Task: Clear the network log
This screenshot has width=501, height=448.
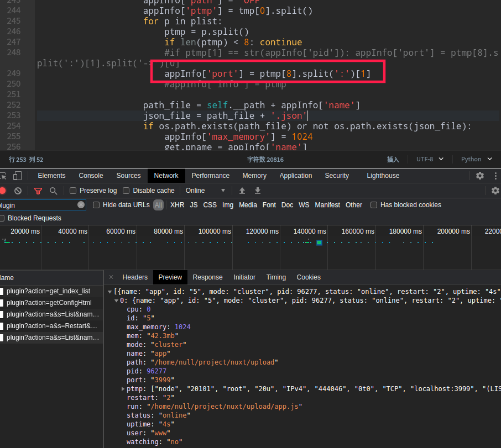Action: click(x=18, y=191)
